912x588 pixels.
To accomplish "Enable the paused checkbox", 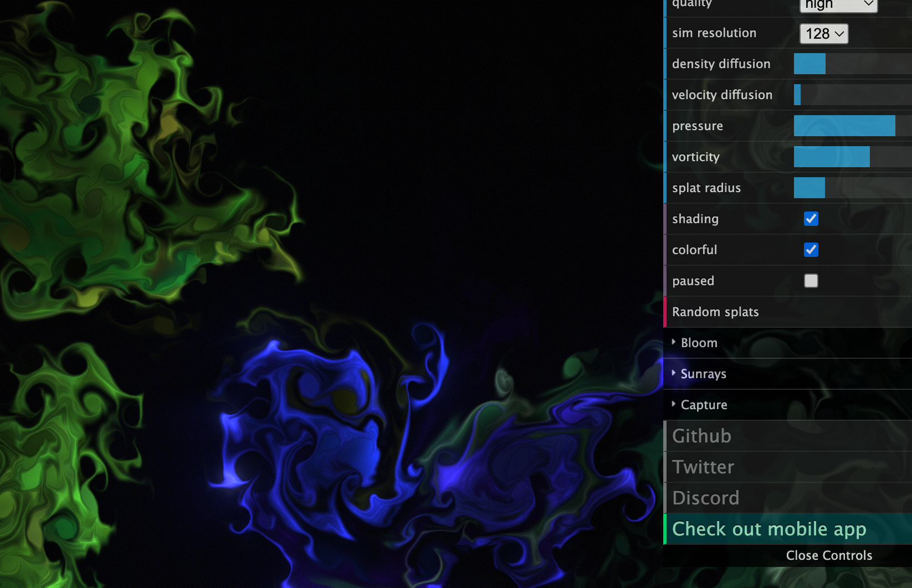I will [811, 281].
